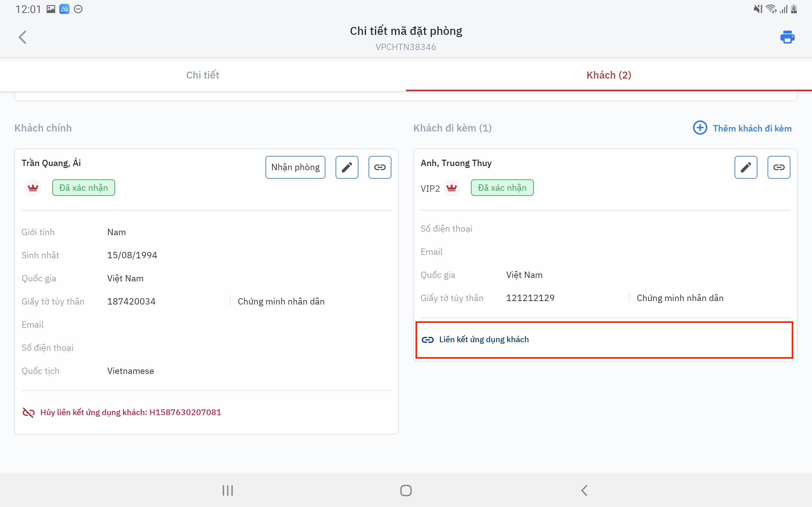Tap the plus circle to add companion
This screenshot has width=812, height=507.
(x=700, y=128)
